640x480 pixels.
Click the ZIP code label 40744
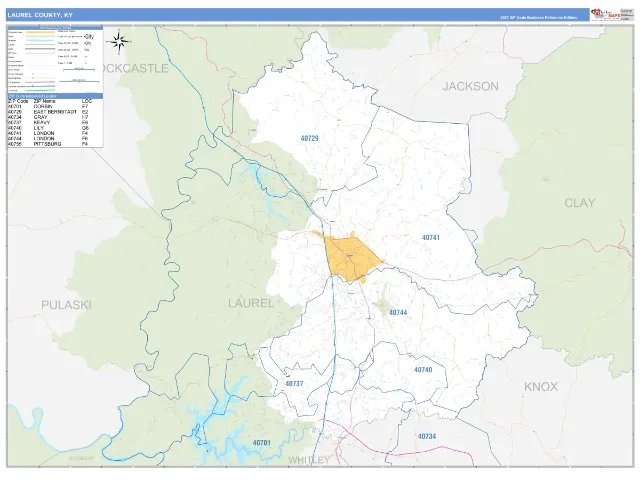pyautogui.click(x=398, y=313)
